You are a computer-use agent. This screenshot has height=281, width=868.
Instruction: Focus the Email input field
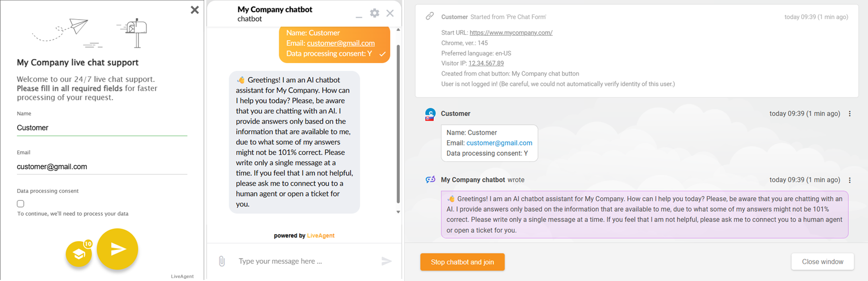[102, 167]
